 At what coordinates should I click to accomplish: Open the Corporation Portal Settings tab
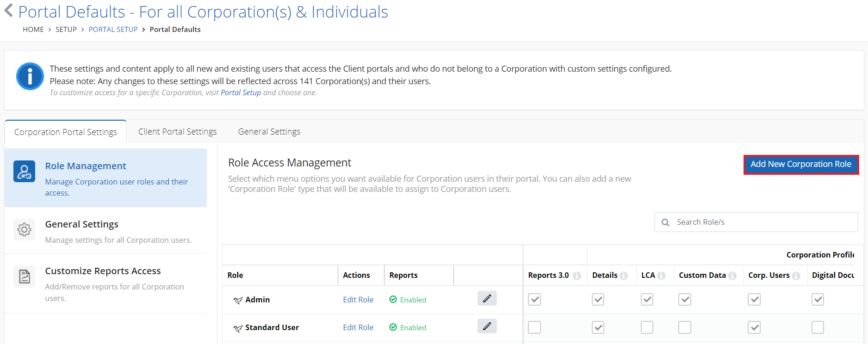[x=66, y=132]
